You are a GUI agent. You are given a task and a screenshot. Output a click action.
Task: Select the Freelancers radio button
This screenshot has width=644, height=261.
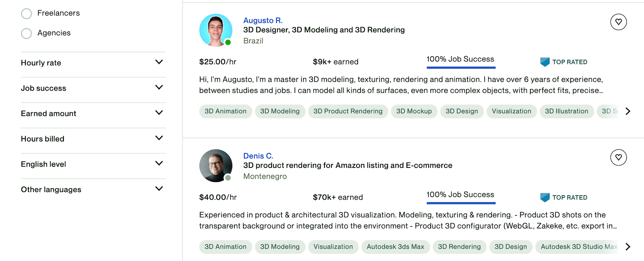[26, 13]
